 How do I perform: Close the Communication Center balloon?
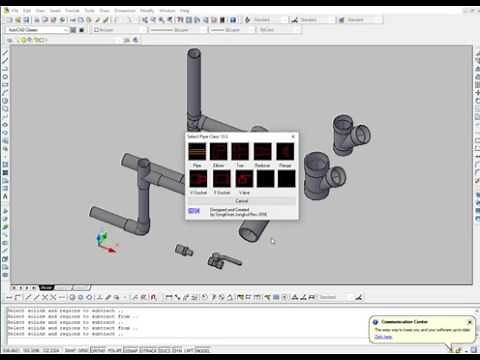click(469, 322)
